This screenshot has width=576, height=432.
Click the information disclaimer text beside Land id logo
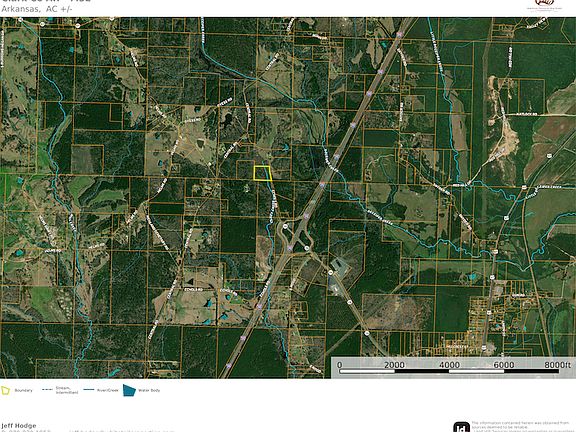point(523,427)
